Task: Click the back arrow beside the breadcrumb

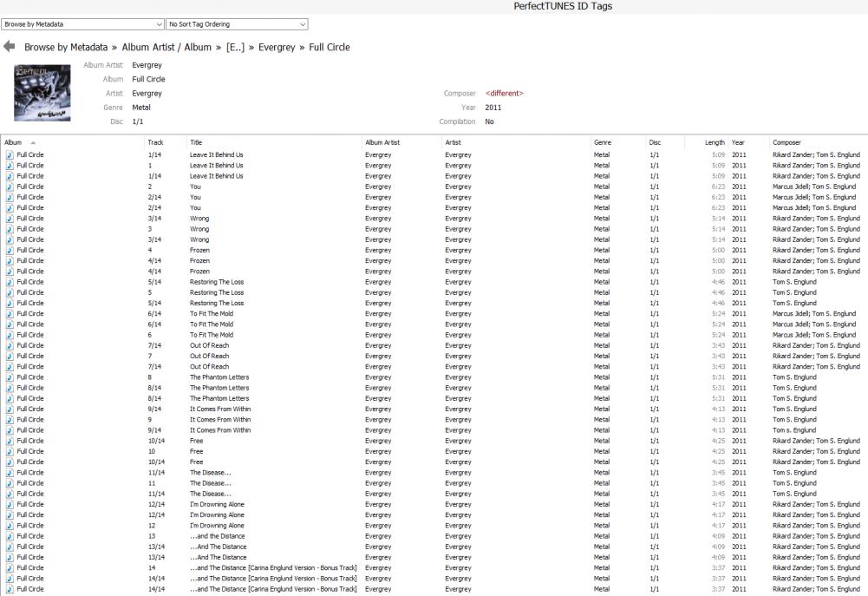Action: tap(10, 46)
